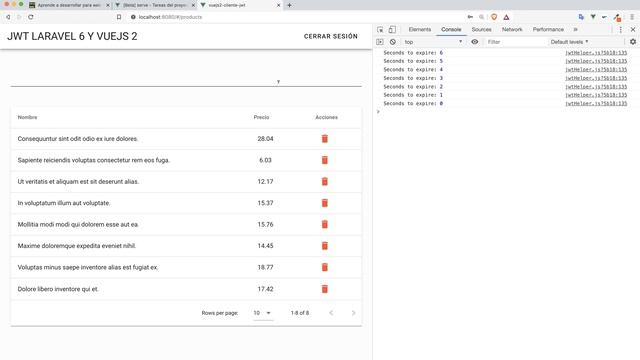Click the JWT LARAVEL 6 Y VUEJS 2 title
This screenshot has width=640, height=360.
point(72,36)
